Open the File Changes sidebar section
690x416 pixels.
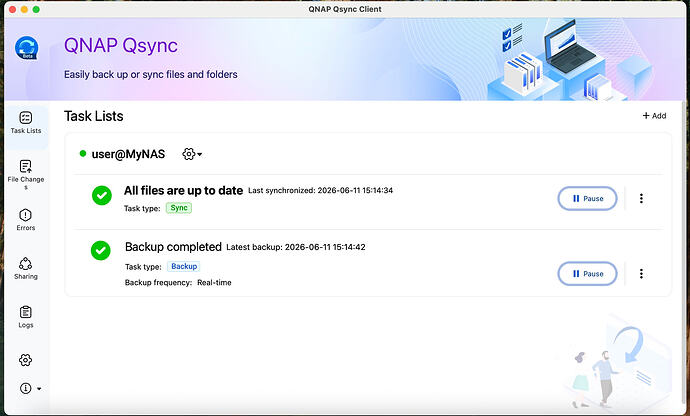coord(26,174)
